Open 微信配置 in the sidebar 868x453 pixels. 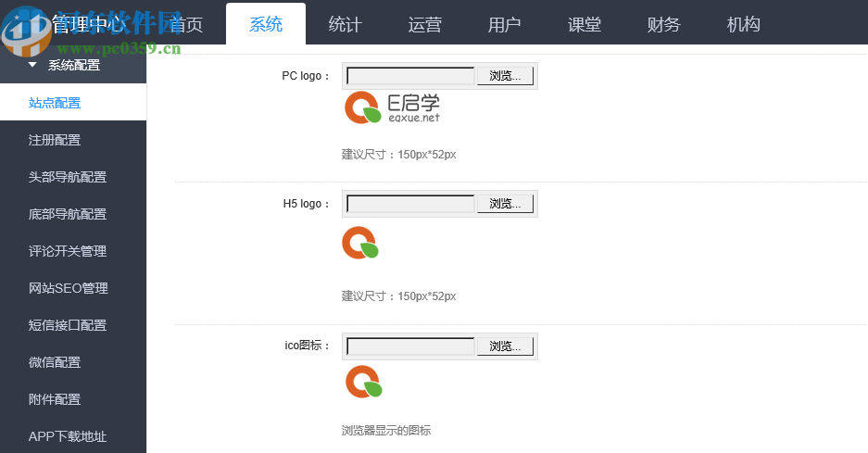pos(55,362)
